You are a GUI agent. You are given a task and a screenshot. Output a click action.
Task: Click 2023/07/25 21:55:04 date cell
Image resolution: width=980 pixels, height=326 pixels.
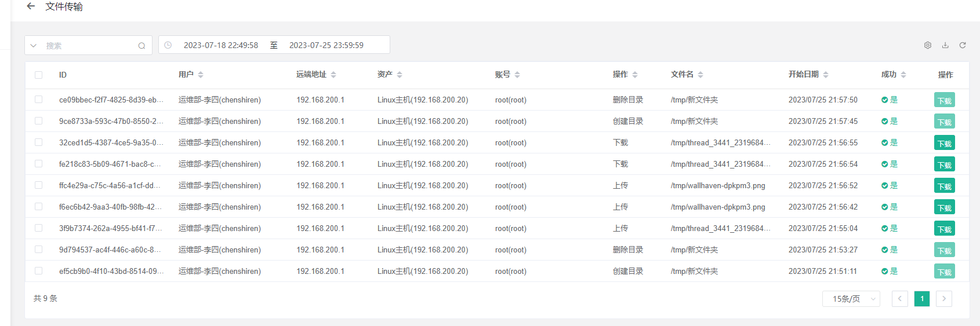coord(823,228)
